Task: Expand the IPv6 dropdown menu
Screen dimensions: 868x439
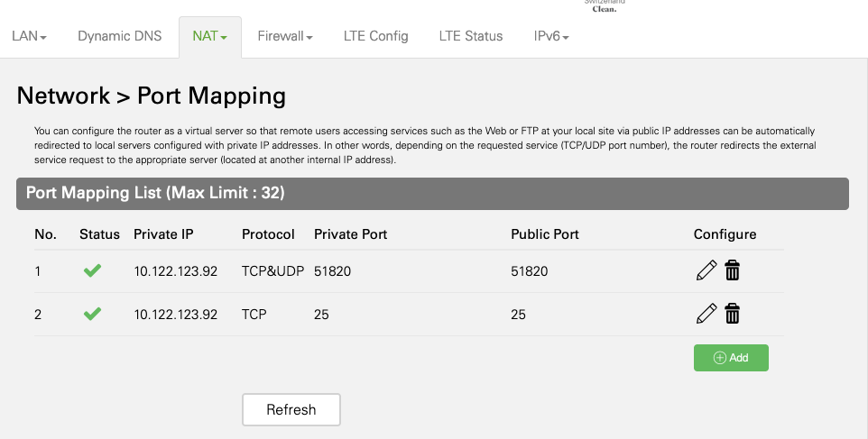Action: 551,37
